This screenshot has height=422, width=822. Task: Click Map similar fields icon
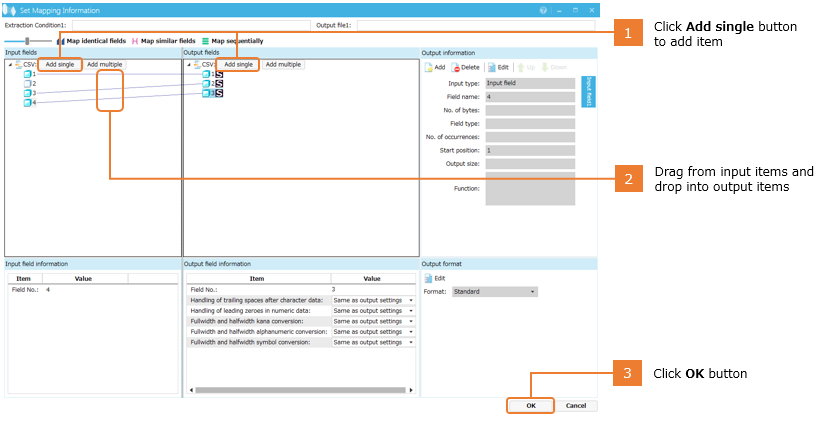click(x=135, y=41)
